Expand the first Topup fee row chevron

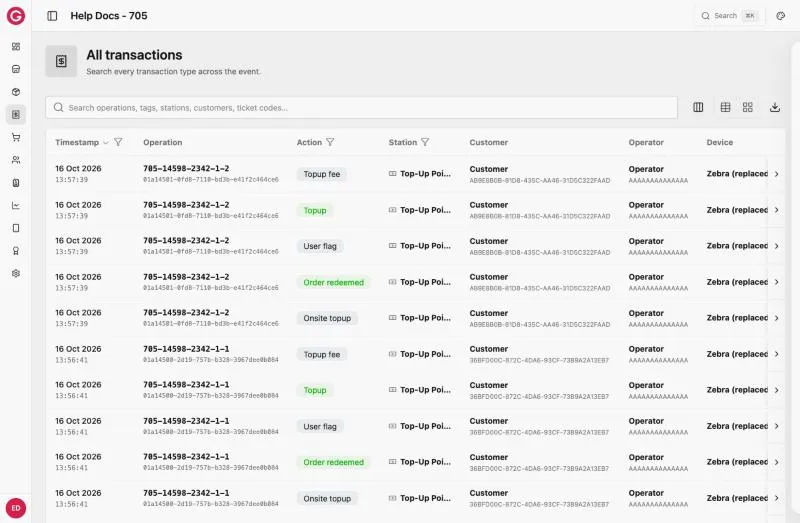pyautogui.click(x=777, y=174)
